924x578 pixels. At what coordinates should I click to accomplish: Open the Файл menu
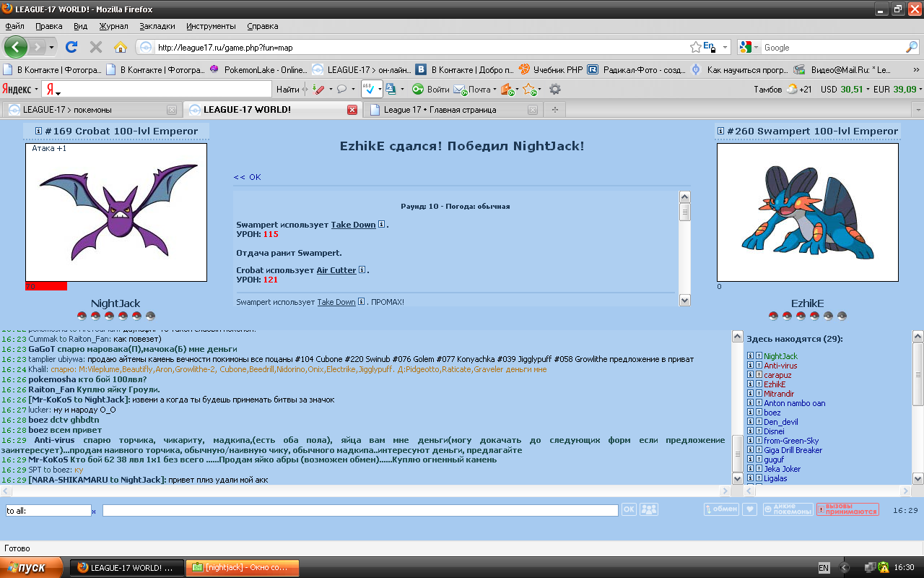[14, 26]
